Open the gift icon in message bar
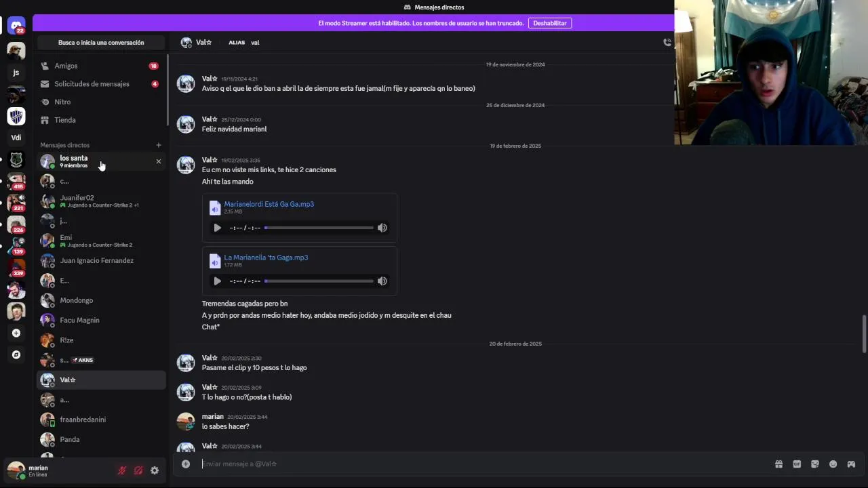Image resolution: width=868 pixels, height=488 pixels. click(778, 464)
